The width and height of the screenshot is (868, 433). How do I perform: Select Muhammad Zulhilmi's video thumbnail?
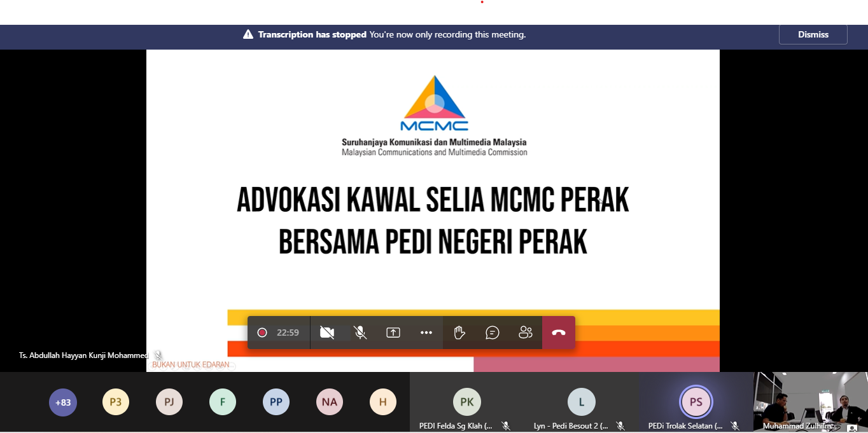pos(811,402)
